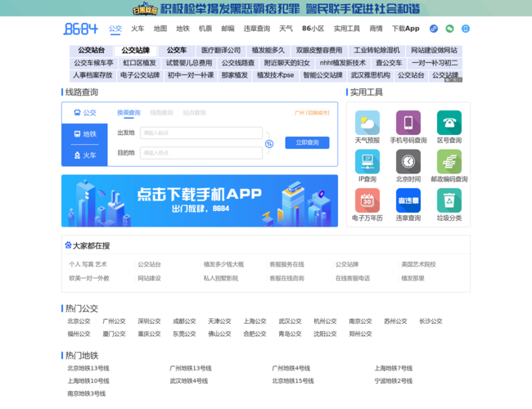
Task: Open 商情 in top navigation
Action: [x=376, y=29]
